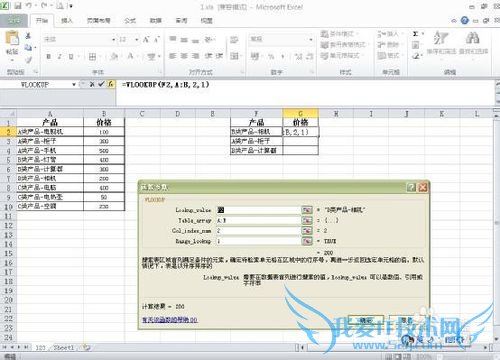This screenshot has width=500, height=360.
Task: Click the Range_lookup input field
Action: [258, 241]
